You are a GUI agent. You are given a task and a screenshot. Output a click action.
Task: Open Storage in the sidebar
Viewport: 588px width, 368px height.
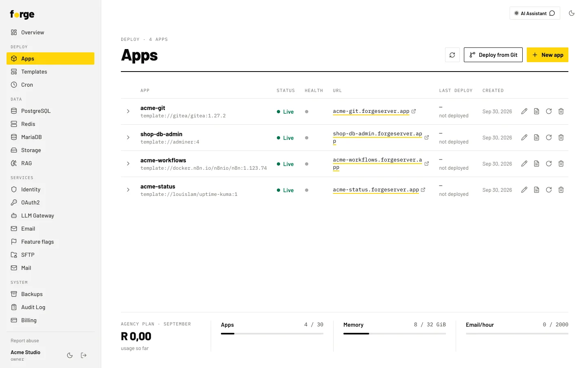coord(51,150)
